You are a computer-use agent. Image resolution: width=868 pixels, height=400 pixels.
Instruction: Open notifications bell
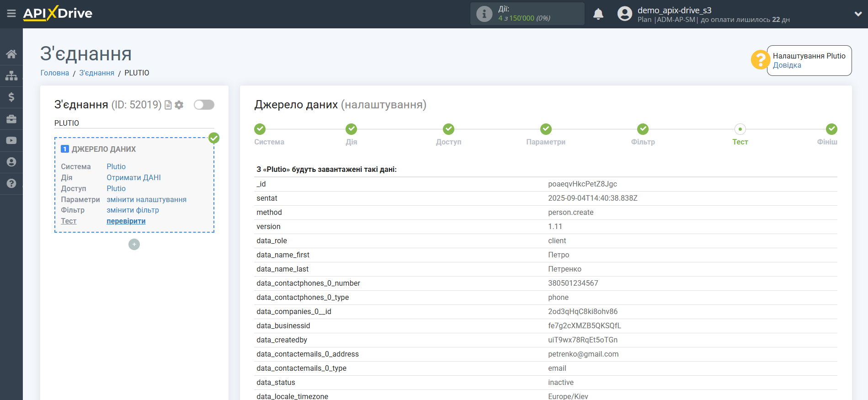pyautogui.click(x=598, y=14)
